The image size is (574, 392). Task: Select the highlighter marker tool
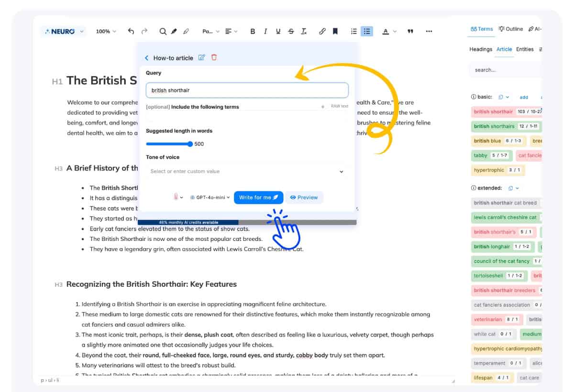click(x=174, y=31)
